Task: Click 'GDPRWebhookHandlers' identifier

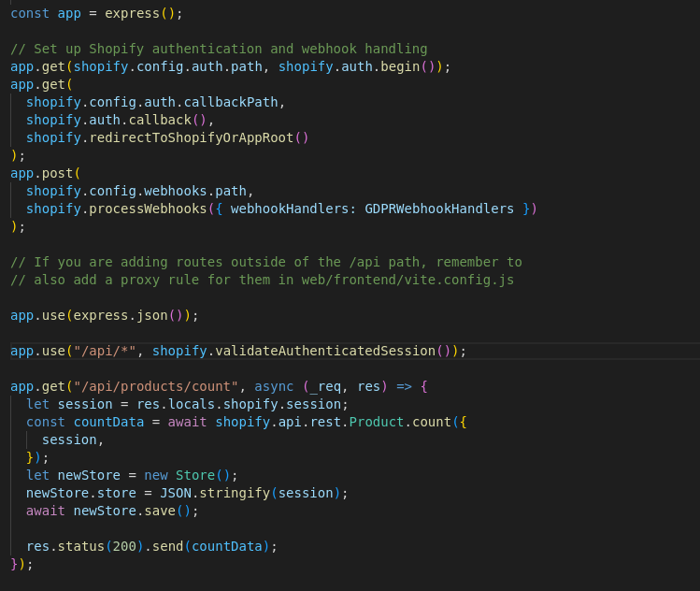Action: click(x=439, y=209)
